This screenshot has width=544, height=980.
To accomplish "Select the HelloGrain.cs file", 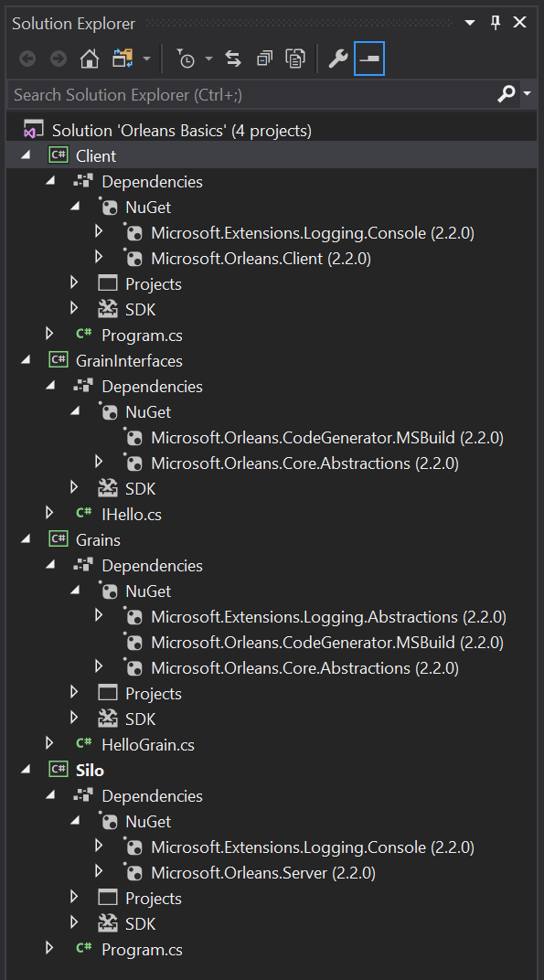I will pos(147,744).
